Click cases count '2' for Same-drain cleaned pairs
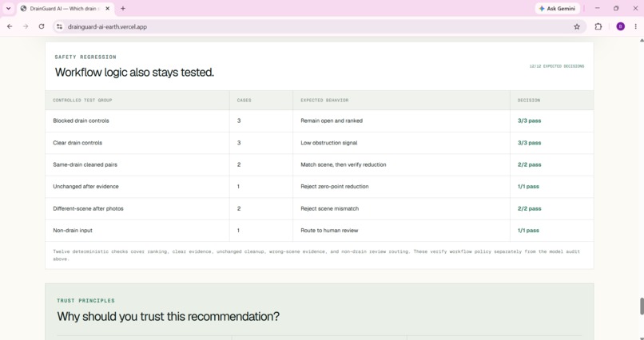644x340 pixels. coord(239,164)
